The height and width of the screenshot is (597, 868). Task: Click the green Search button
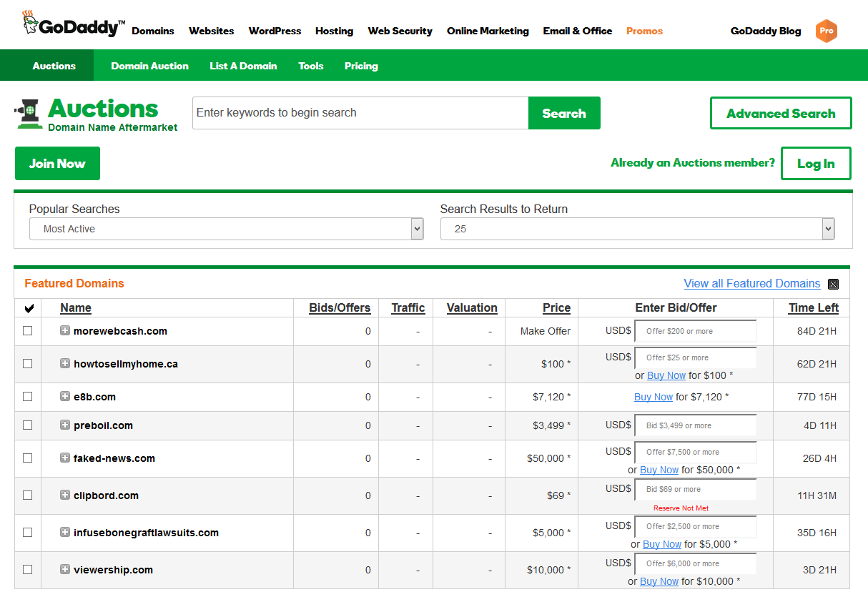[564, 113]
